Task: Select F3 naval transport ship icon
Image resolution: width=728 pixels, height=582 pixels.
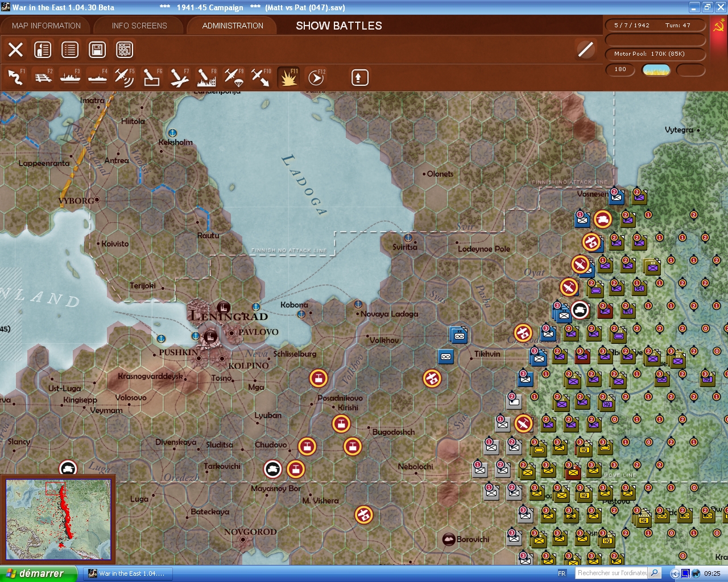Action: [71, 77]
